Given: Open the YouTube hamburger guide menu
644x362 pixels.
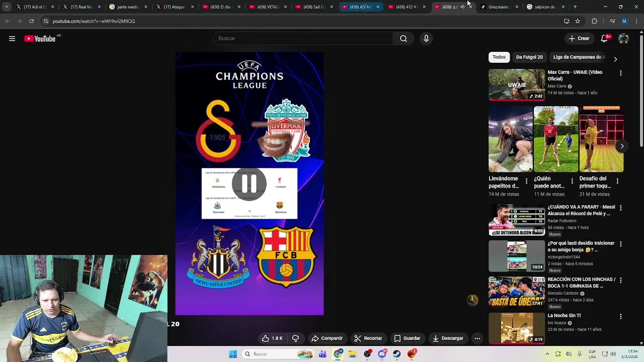Looking at the screenshot, I should pos(12,39).
